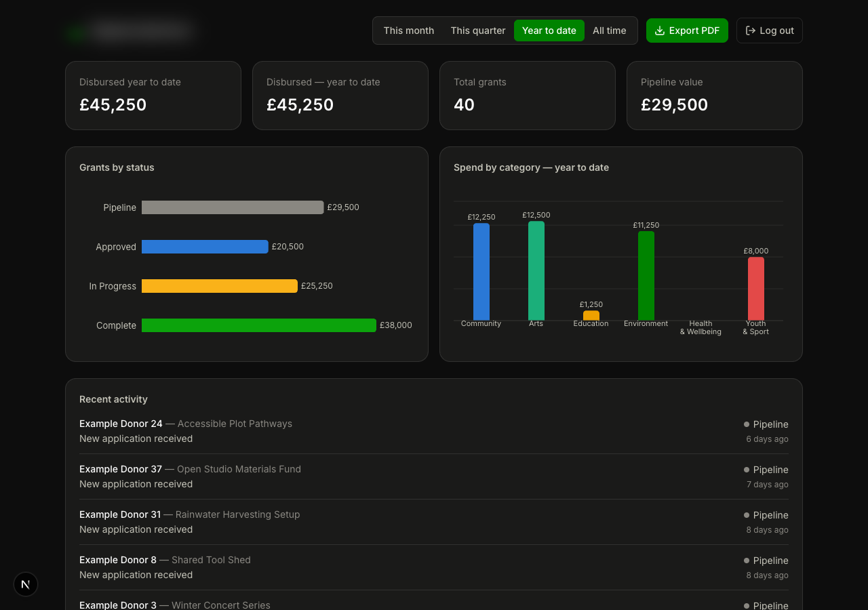The image size is (868, 610).
Task: Click the Recent activity heading
Action: tap(113, 399)
